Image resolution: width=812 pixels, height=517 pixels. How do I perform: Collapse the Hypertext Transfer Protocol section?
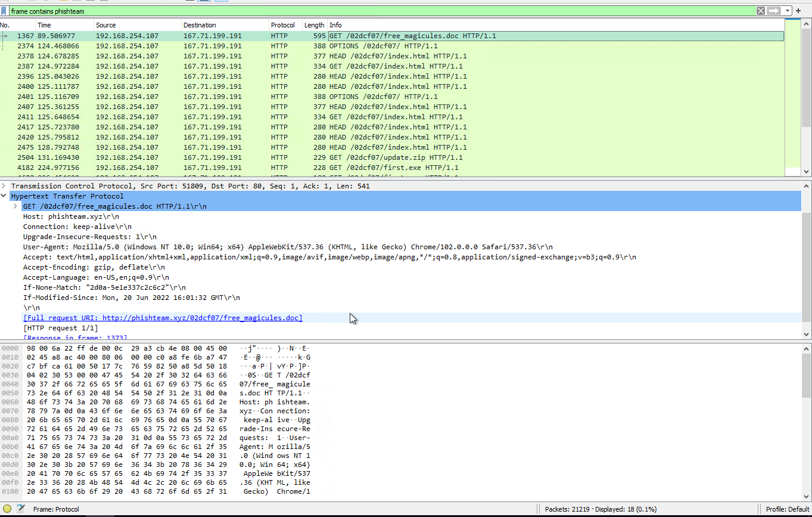point(4,196)
